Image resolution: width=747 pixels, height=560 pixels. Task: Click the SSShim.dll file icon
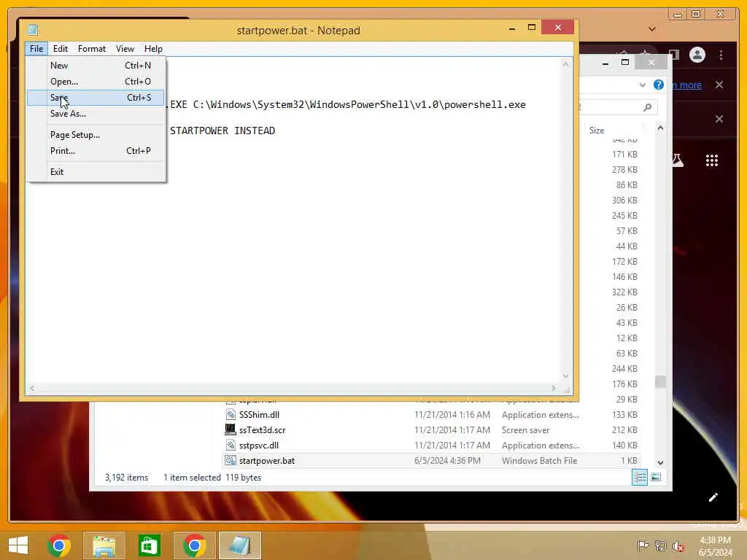tap(230, 414)
